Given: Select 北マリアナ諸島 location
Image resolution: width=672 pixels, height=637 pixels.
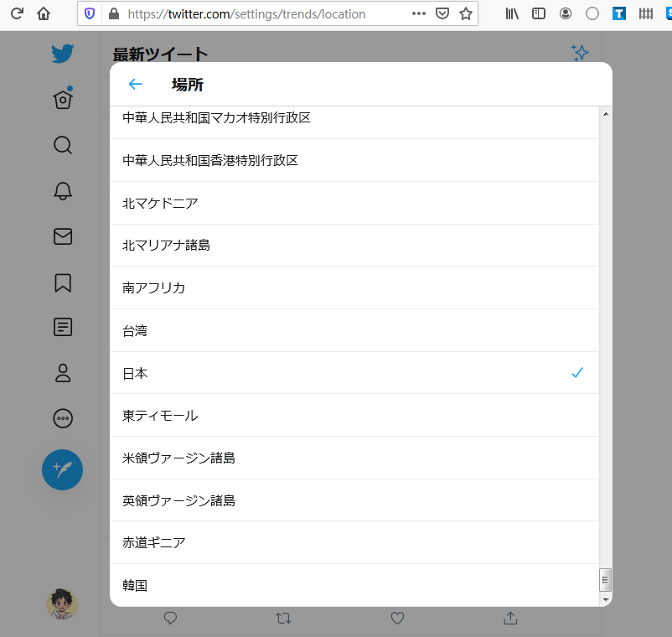Looking at the screenshot, I should pyautogui.click(x=354, y=246).
